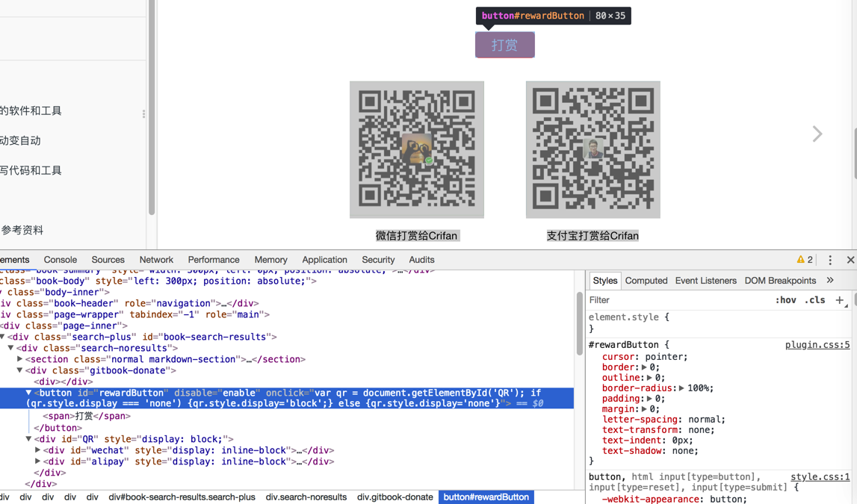Select the page-wrapper div row
857x504 pixels.
(134, 314)
